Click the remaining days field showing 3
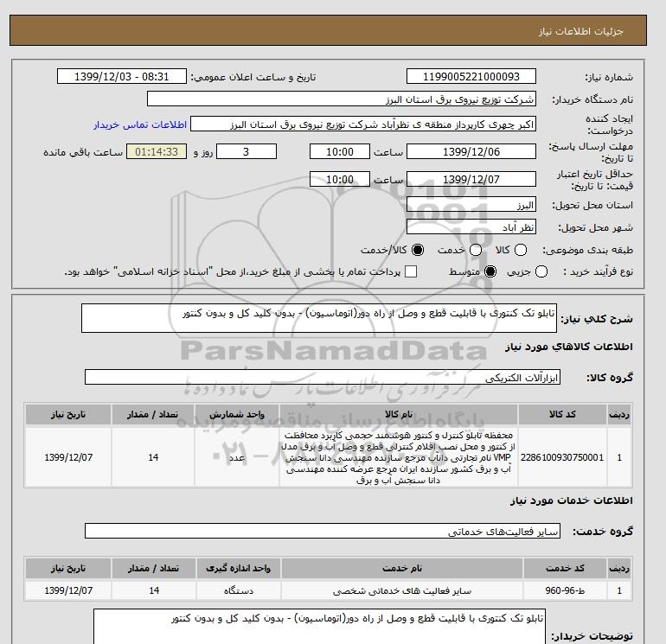 247,151
